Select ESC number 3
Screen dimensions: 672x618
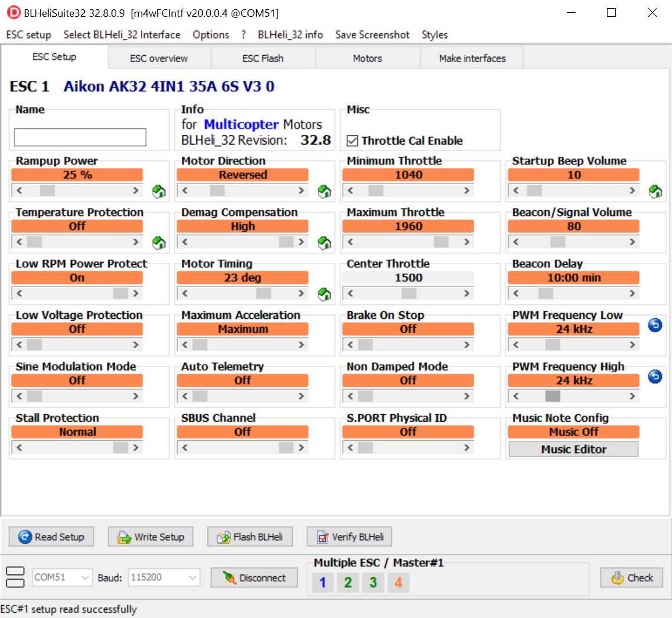[373, 582]
